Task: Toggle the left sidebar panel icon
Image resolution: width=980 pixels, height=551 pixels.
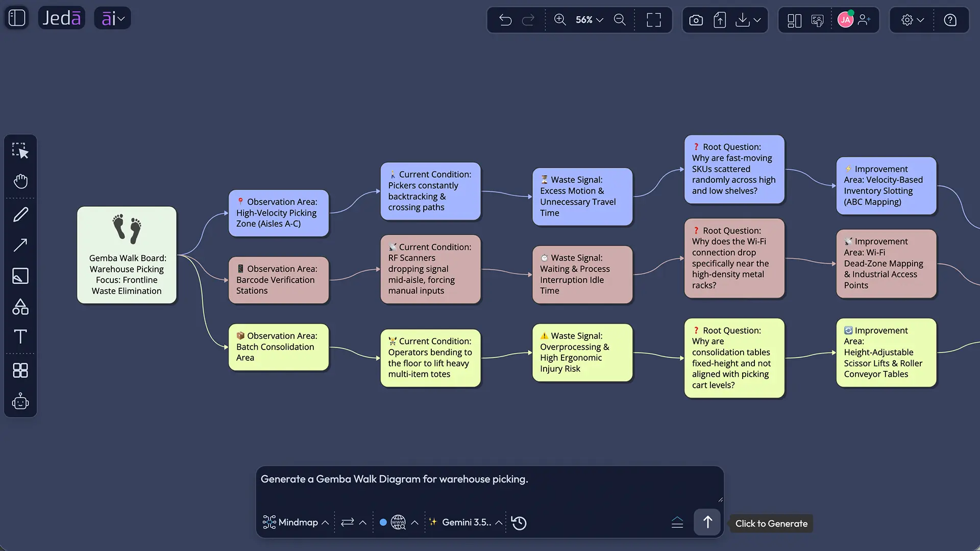Action: coord(17,18)
